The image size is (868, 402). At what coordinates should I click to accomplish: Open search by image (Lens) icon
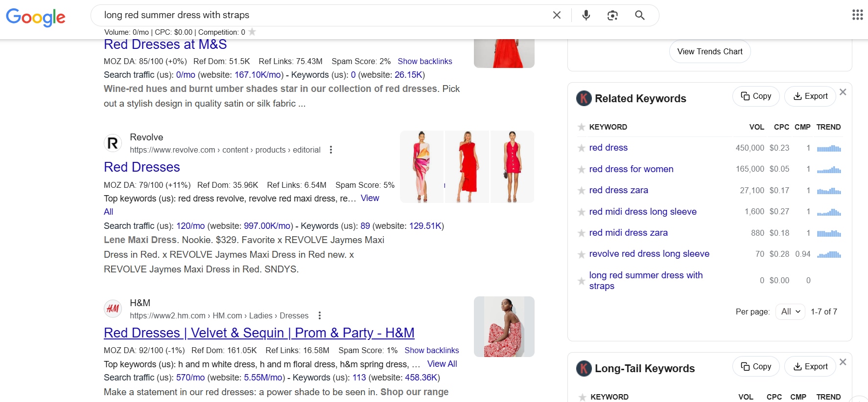click(x=612, y=15)
